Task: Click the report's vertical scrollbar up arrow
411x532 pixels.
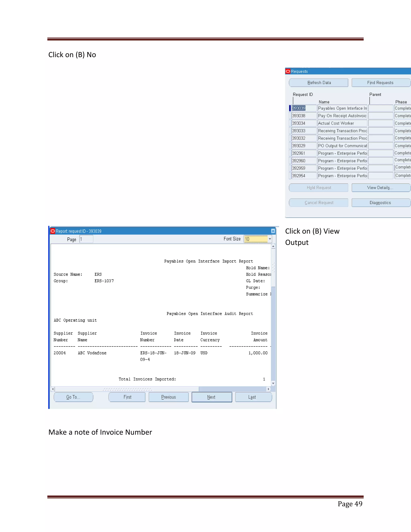Action: 273,246
